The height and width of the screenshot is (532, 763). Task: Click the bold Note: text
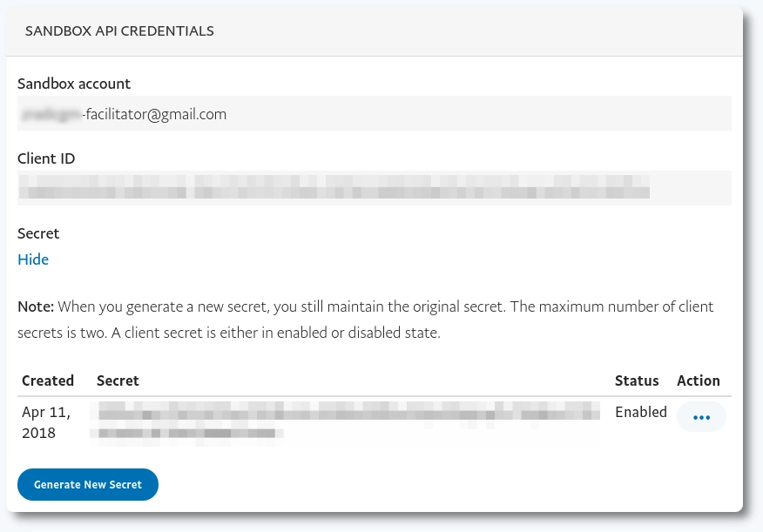(x=36, y=306)
